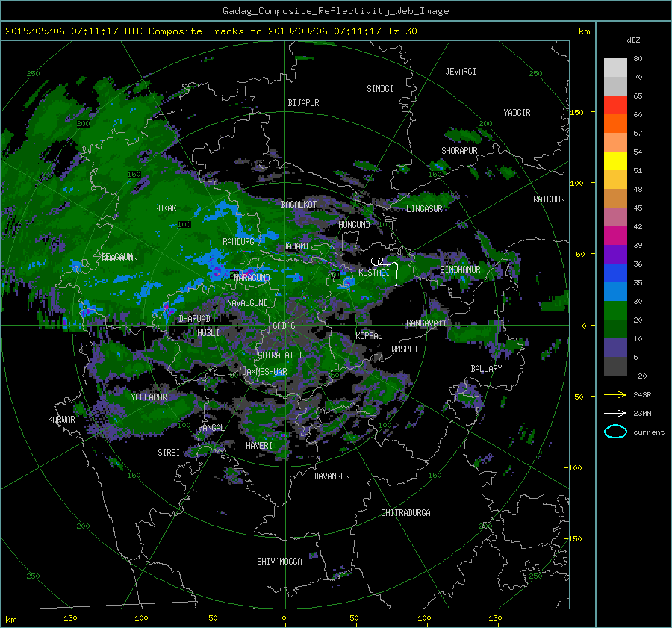672x628 pixels.
Task: Click the GADAG radar site label
Action: click(x=284, y=326)
